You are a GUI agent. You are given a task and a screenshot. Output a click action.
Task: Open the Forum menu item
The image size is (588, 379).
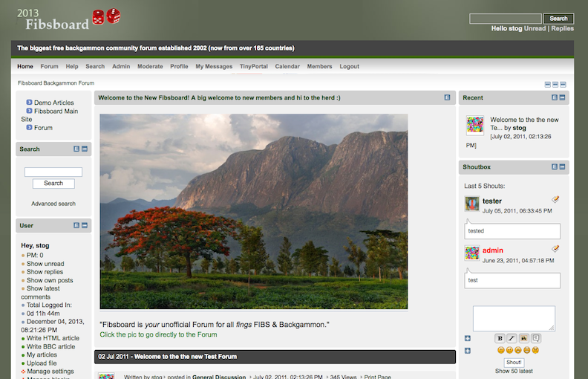click(x=50, y=66)
